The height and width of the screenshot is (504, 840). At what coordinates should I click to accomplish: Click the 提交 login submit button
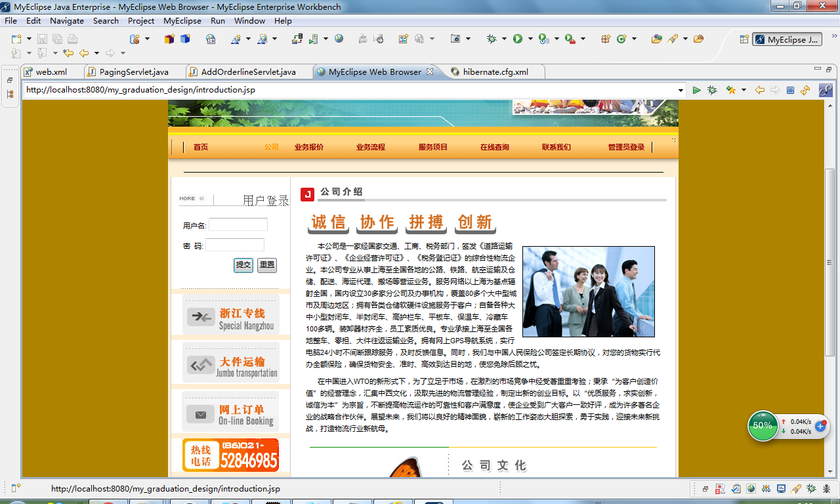pyautogui.click(x=243, y=265)
